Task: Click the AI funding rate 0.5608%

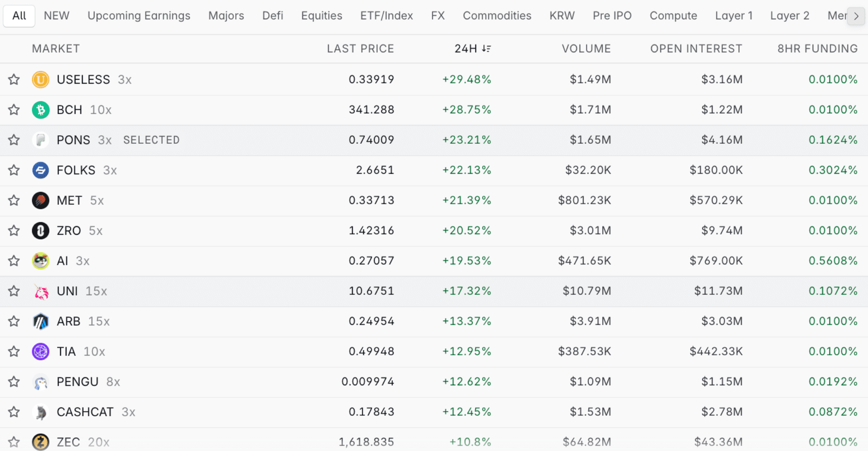Action: (x=833, y=261)
